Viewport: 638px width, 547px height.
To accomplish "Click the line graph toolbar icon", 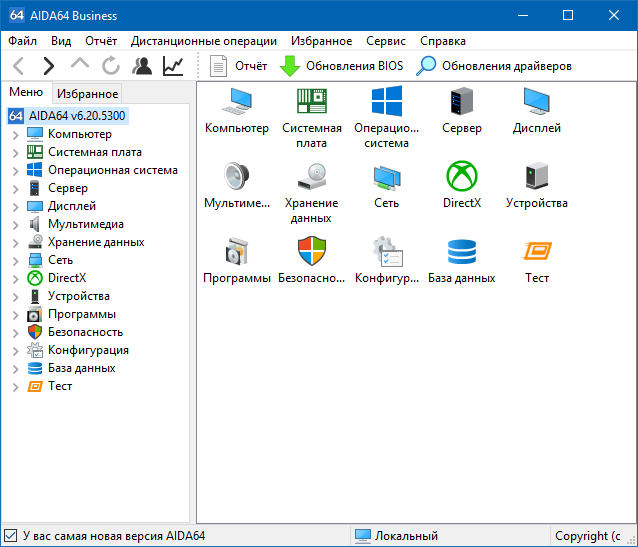I will coord(173,66).
